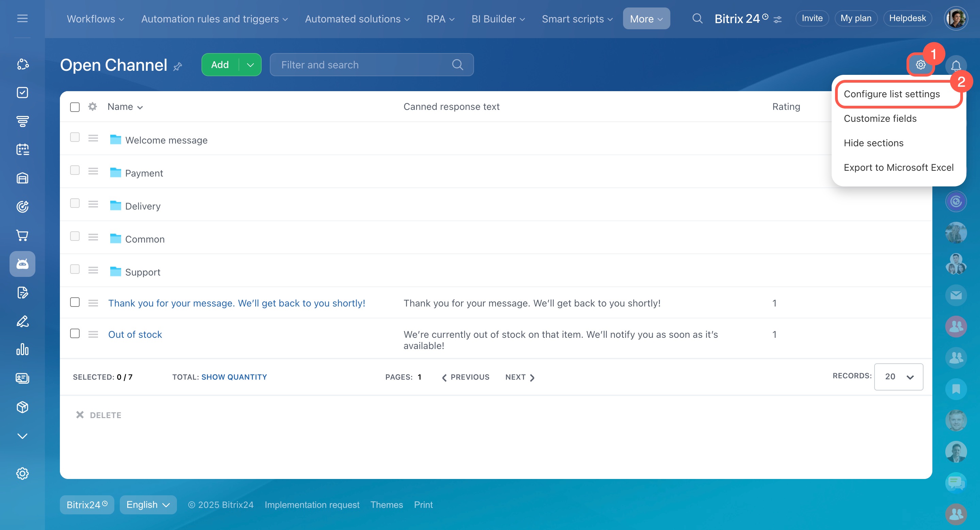Open the records per page dropdown

[898, 376]
